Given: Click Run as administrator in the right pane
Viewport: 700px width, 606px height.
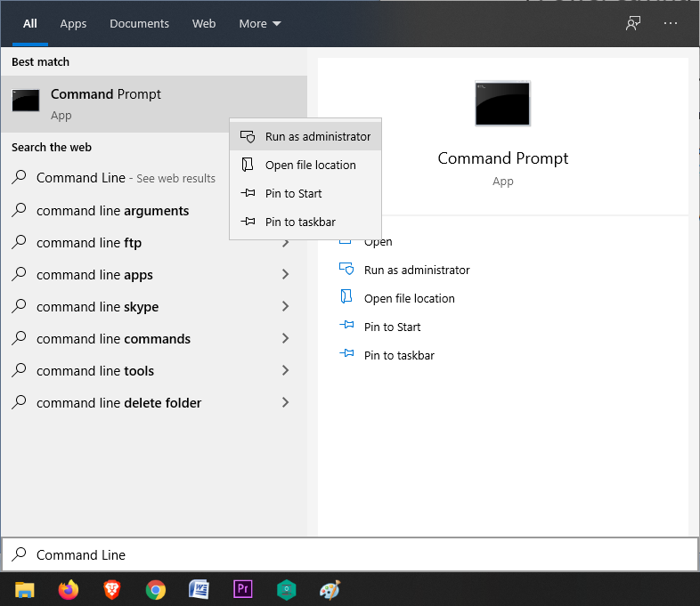Looking at the screenshot, I should [417, 271].
